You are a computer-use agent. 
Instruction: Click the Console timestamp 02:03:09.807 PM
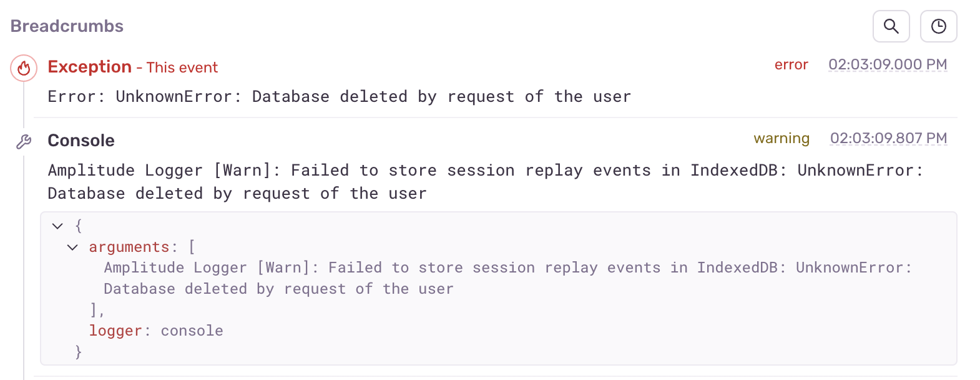click(x=888, y=139)
